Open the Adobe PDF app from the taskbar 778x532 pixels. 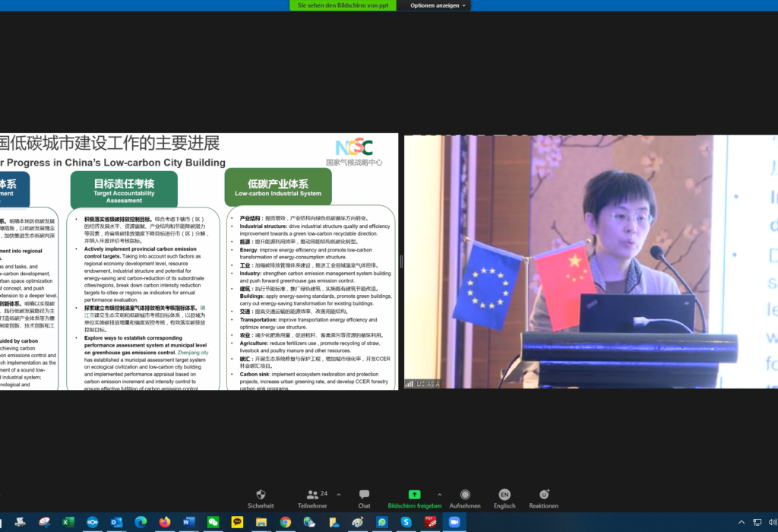coord(431,524)
